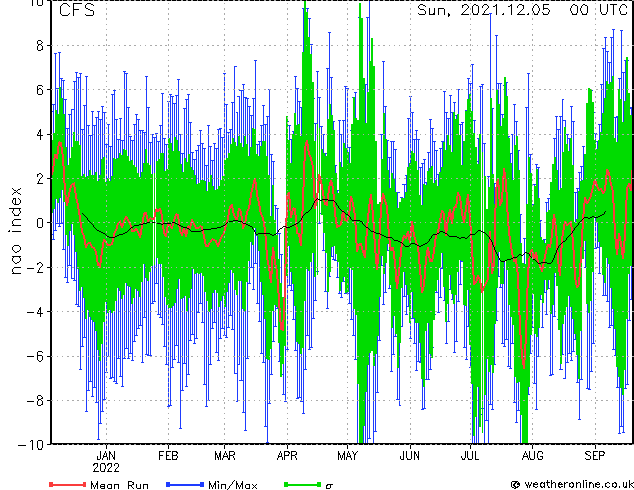The height and width of the screenshot is (490, 634).
Task: Click the y-axis value -10
Action: click(x=31, y=445)
